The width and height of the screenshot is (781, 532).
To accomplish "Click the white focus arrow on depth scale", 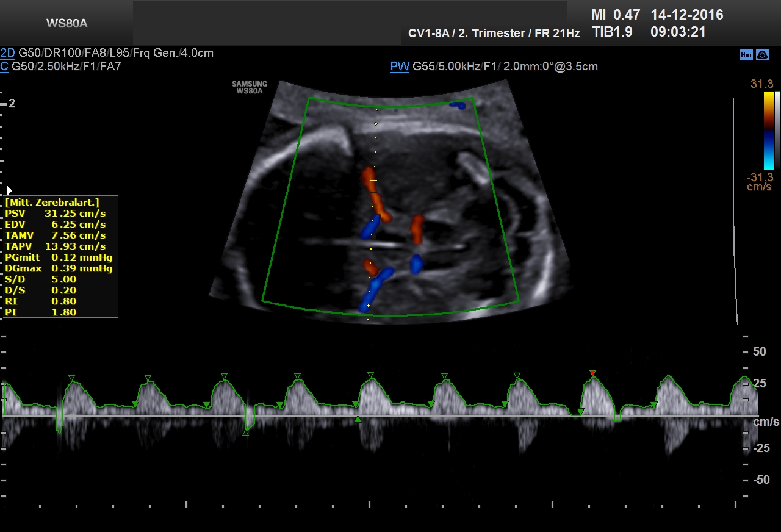I will tap(9, 191).
